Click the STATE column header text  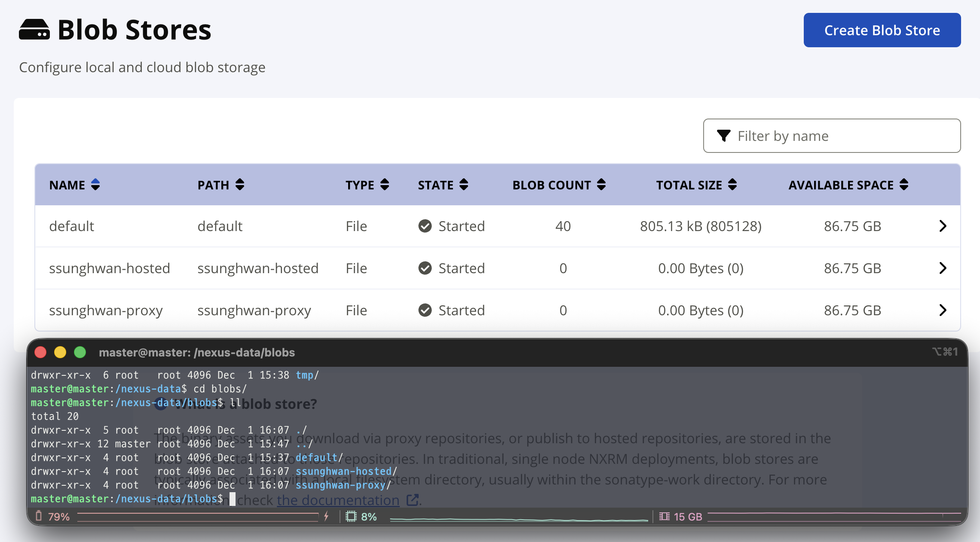tap(436, 185)
